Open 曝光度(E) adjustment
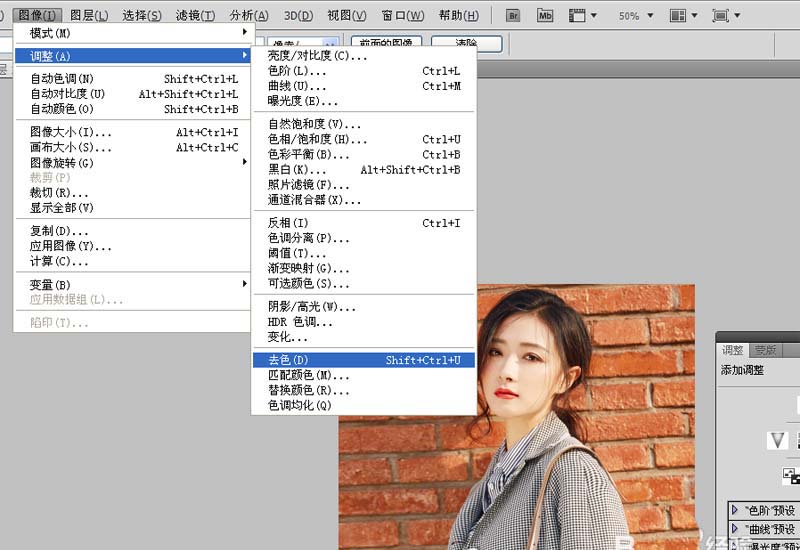 click(364, 101)
